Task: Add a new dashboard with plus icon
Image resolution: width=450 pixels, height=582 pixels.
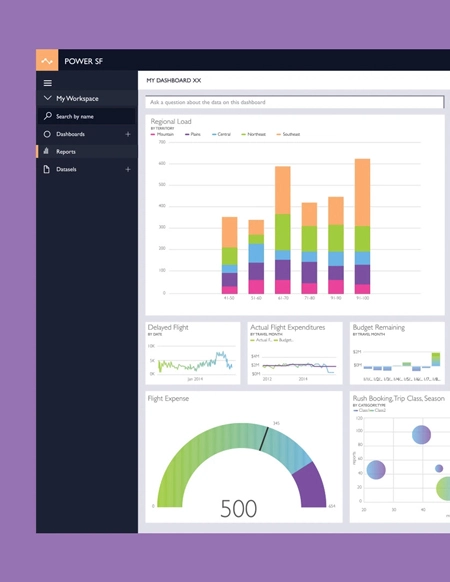Action: coord(128,134)
